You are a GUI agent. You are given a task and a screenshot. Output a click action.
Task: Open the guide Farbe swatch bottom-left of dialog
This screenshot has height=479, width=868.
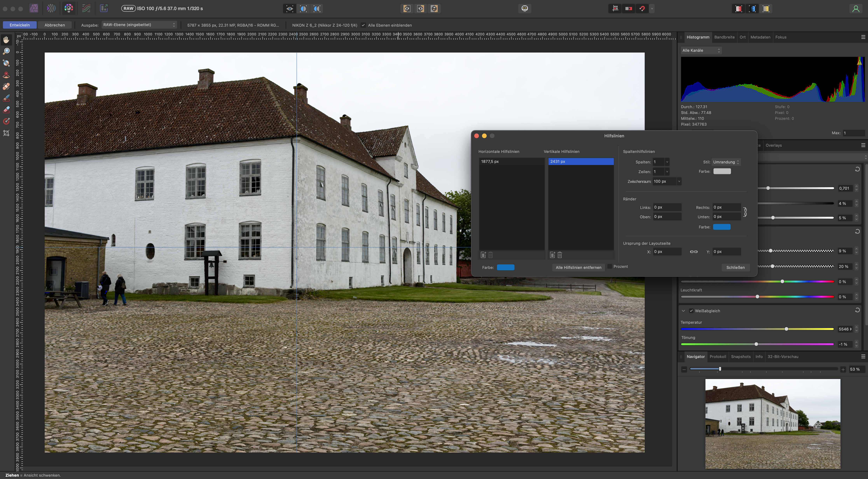[506, 268]
